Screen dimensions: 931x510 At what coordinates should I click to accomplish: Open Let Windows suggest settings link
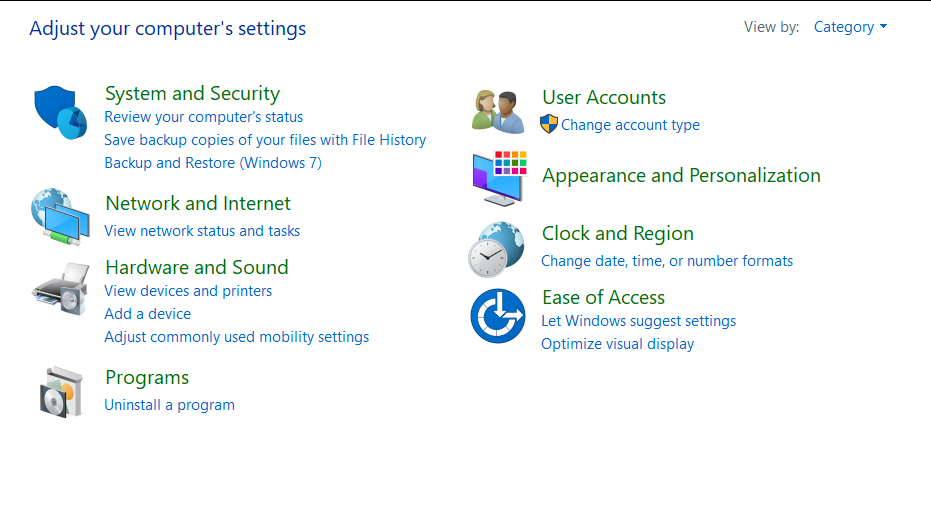[638, 321]
